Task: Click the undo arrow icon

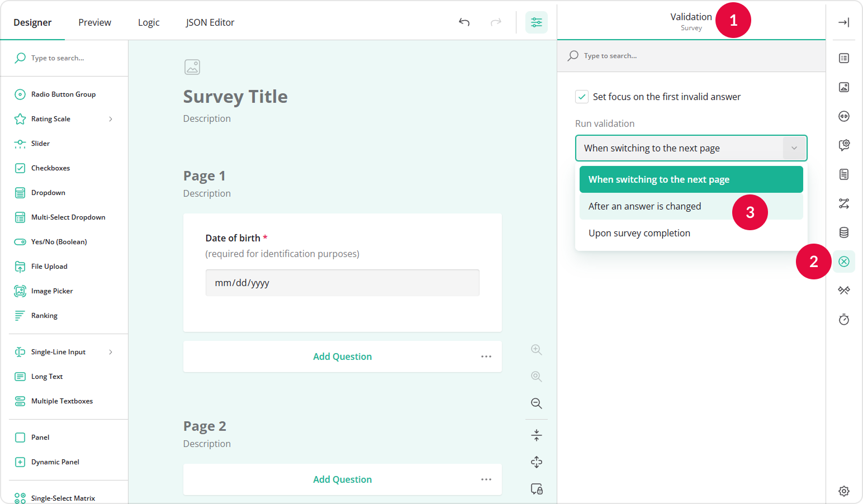Action: 464,22
